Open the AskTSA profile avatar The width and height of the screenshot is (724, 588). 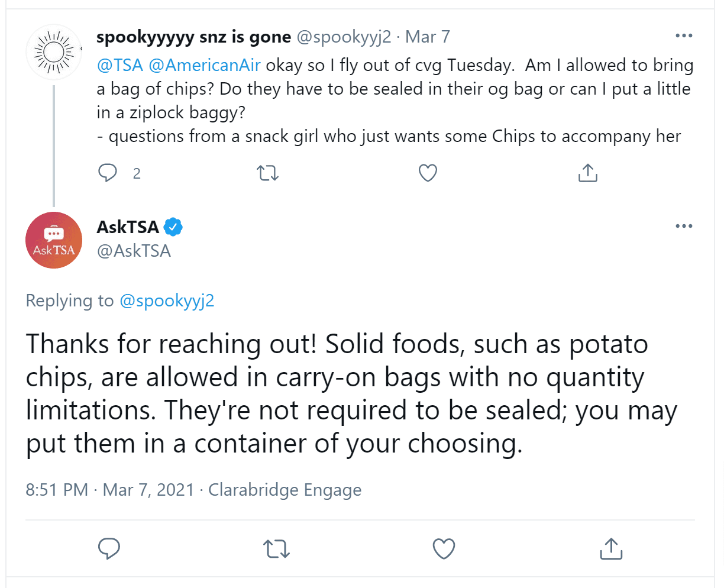(x=54, y=240)
